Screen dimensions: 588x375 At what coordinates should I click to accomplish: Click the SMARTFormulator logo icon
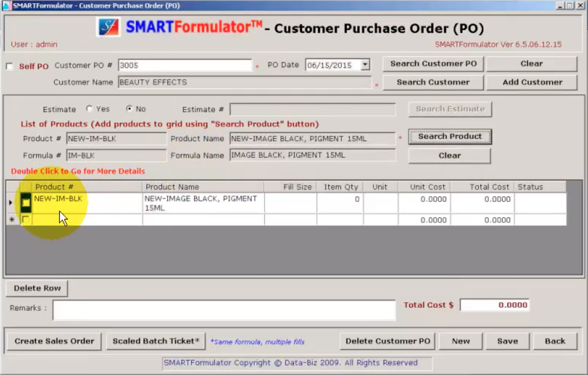pos(109,27)
